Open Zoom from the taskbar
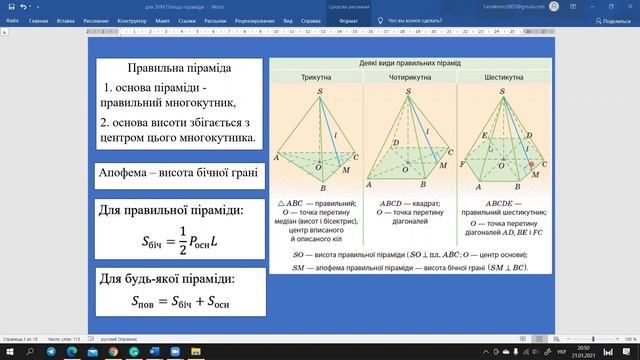The width and height of the screenshot is (640, 360). tap(175, 351)
